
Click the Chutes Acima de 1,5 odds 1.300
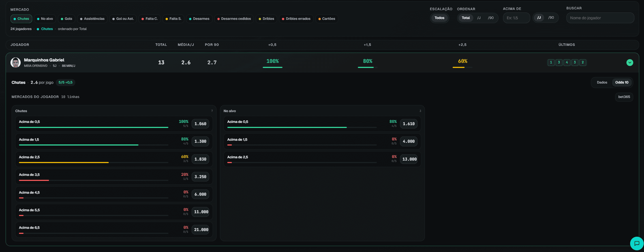[x=200, y=141]
